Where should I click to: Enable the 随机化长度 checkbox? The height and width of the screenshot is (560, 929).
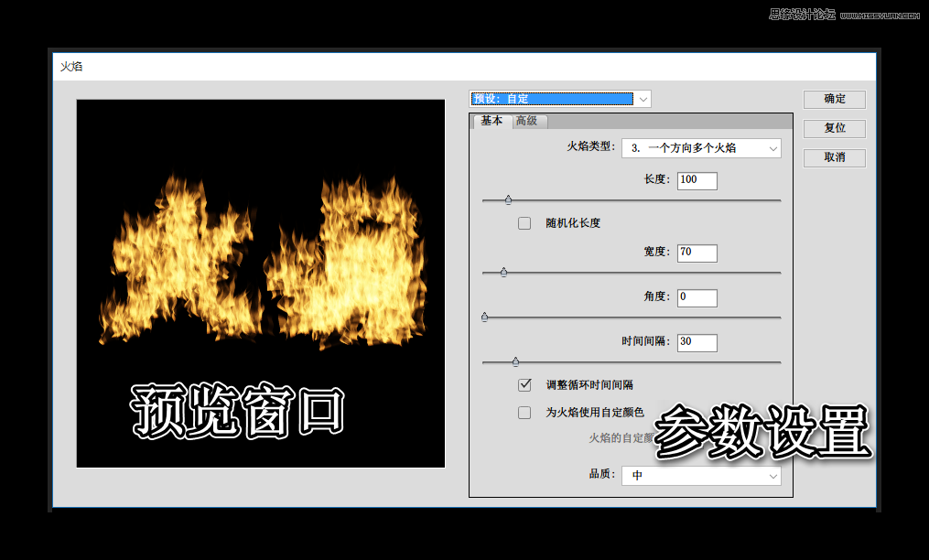pos(524,223)
